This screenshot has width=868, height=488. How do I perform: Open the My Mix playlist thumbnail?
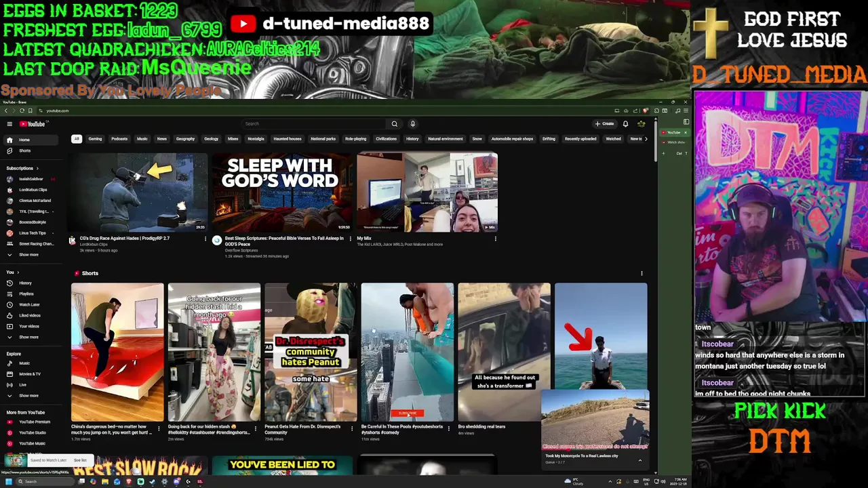pos(427,192)
